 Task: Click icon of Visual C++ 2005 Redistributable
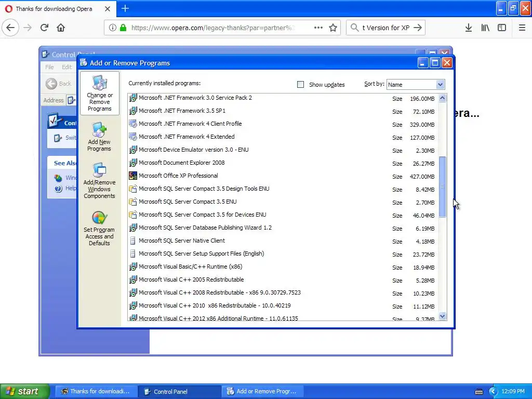[x=133, y=280]
